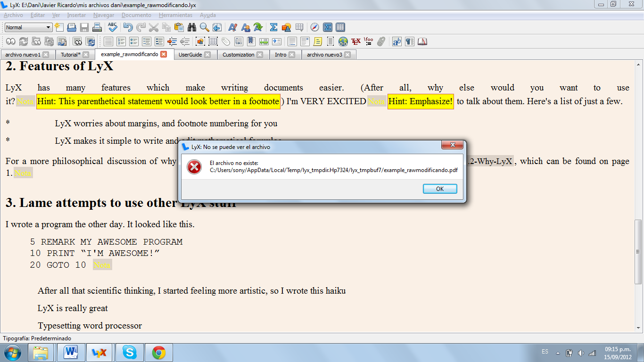The width and height of the screenshot is (644, 362).
Task: Open the Ayuda menu
Action: [x=208, y=15]
